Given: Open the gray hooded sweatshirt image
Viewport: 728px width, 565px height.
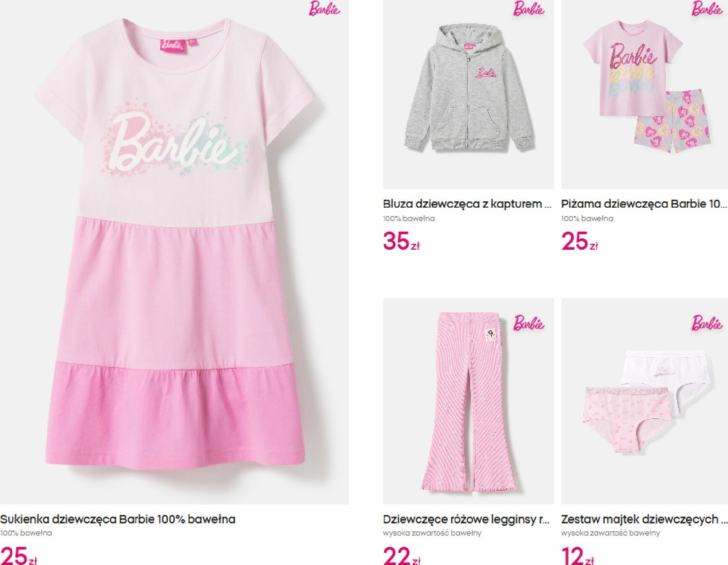Looking at the screenshot, I should [x=468, y=95].
